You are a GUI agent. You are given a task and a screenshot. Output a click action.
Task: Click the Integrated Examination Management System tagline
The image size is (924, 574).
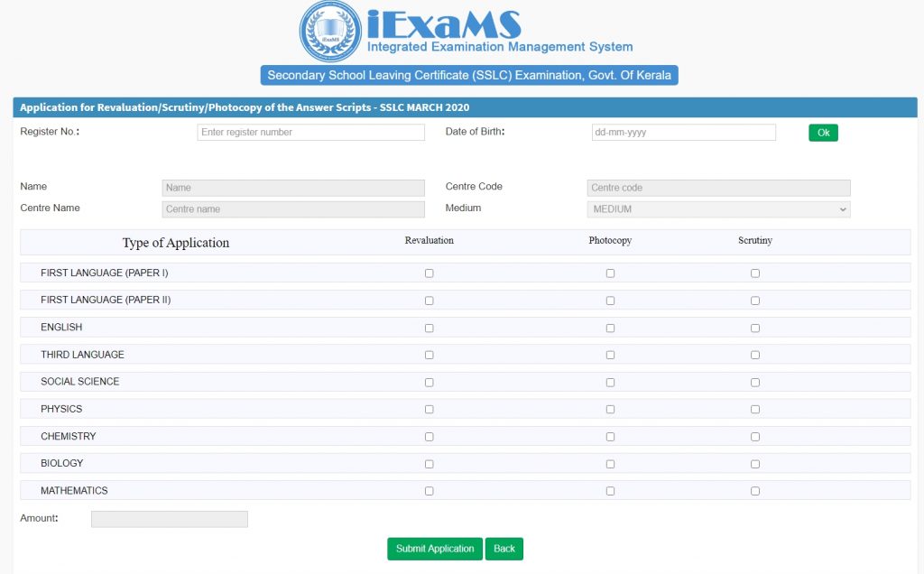point(500,47)
